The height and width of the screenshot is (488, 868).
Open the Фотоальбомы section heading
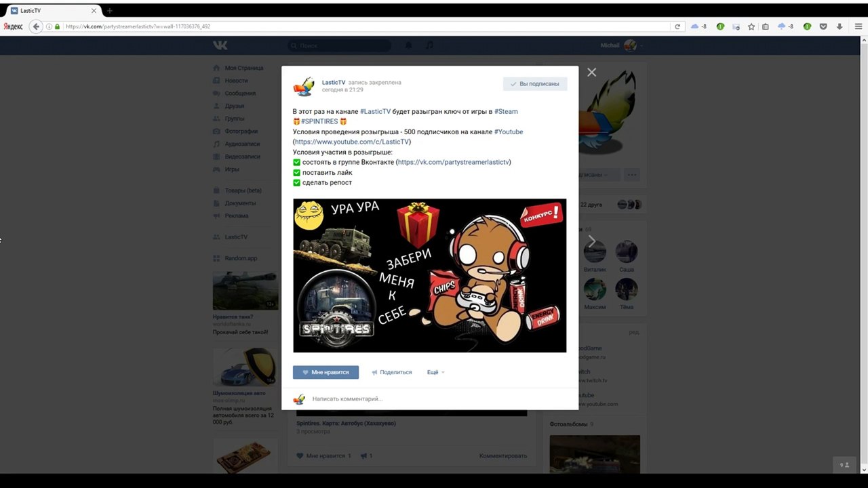[569, 424]
